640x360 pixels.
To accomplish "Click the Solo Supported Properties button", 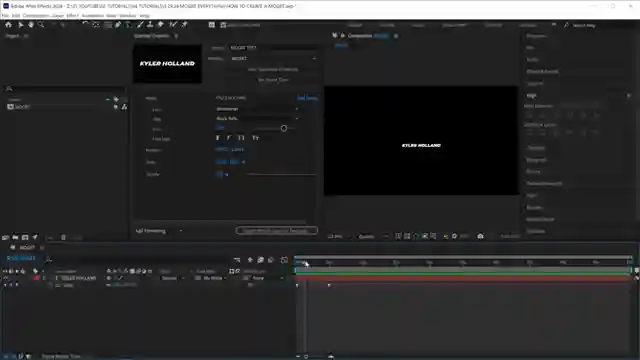I will 273,69.
